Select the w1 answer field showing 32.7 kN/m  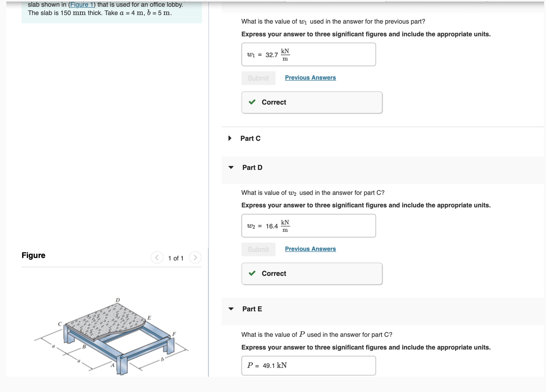pyautogui.click(x=308, y=54)
